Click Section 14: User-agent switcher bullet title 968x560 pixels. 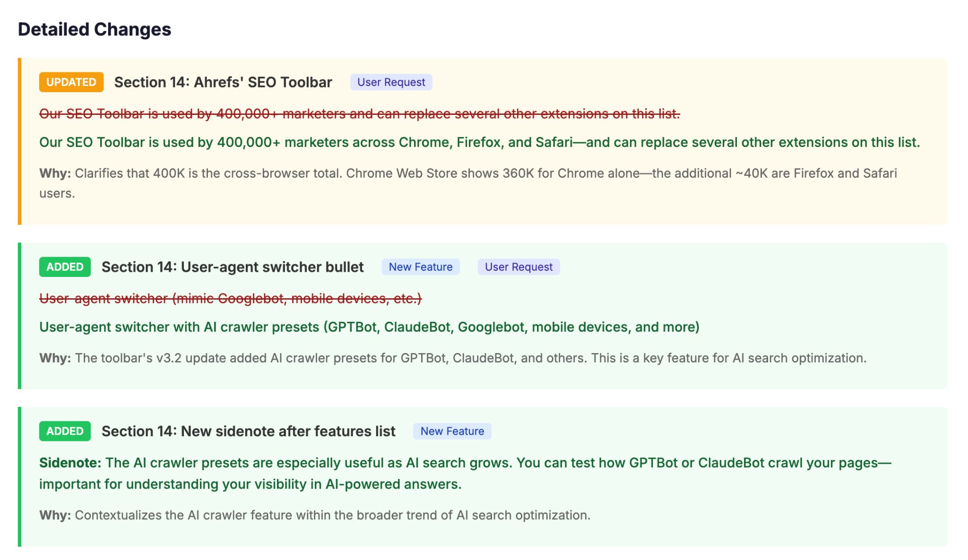pyautogui.click(x=233, y=267)
